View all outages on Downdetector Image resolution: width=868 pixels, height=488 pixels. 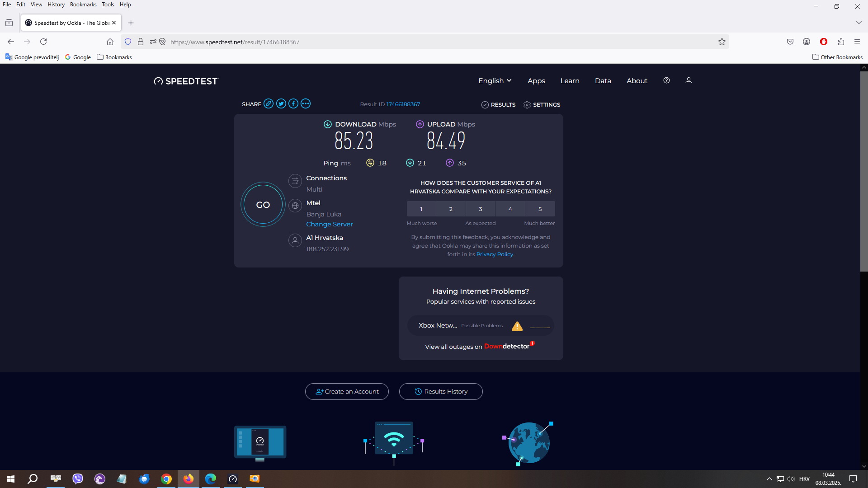pyautogui.click(x=480, y=346)
